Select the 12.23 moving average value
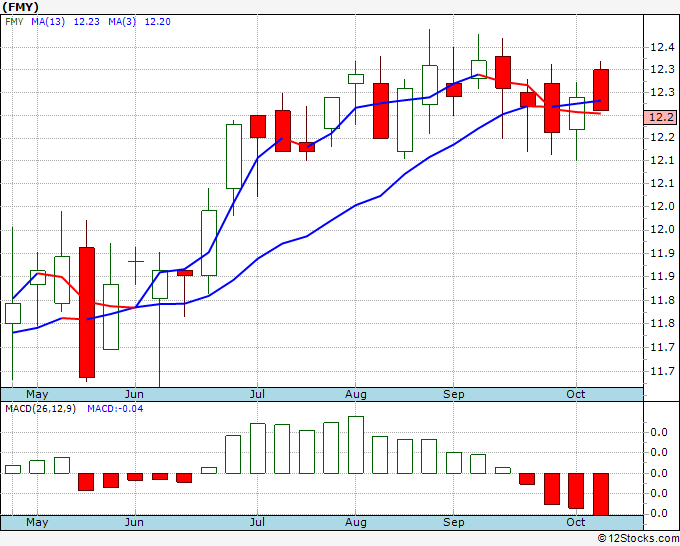Screen dimensions: 680x546 point(86,22)
